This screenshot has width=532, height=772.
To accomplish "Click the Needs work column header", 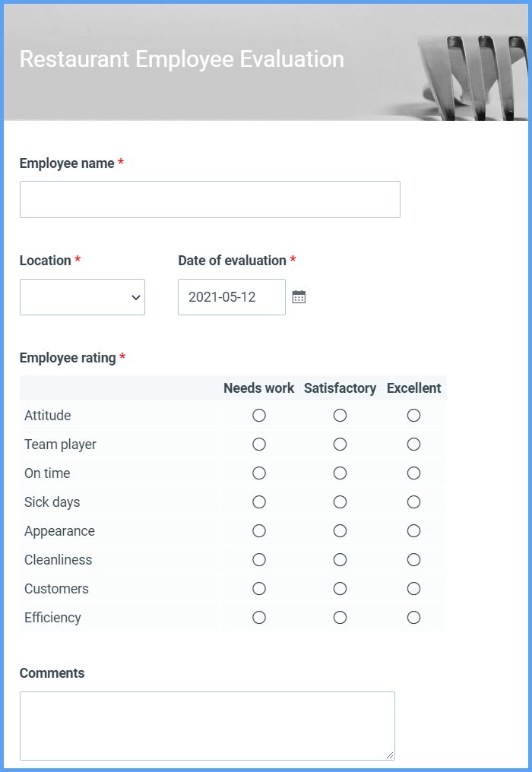I will (x=258, y=388).
